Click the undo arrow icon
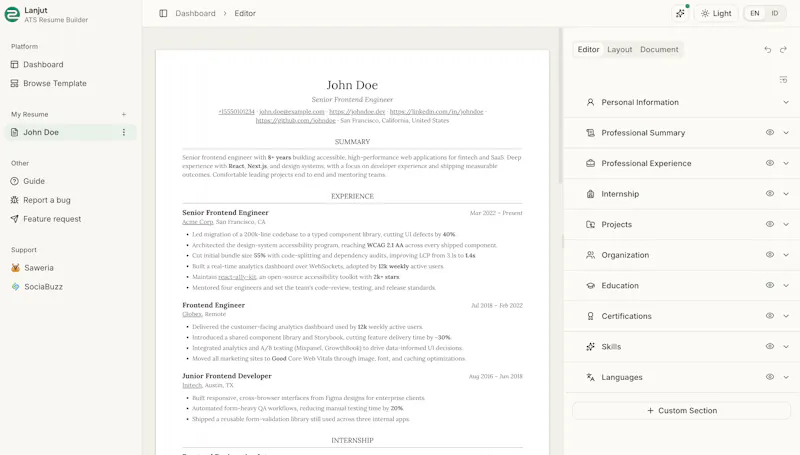 coord(767,49)
